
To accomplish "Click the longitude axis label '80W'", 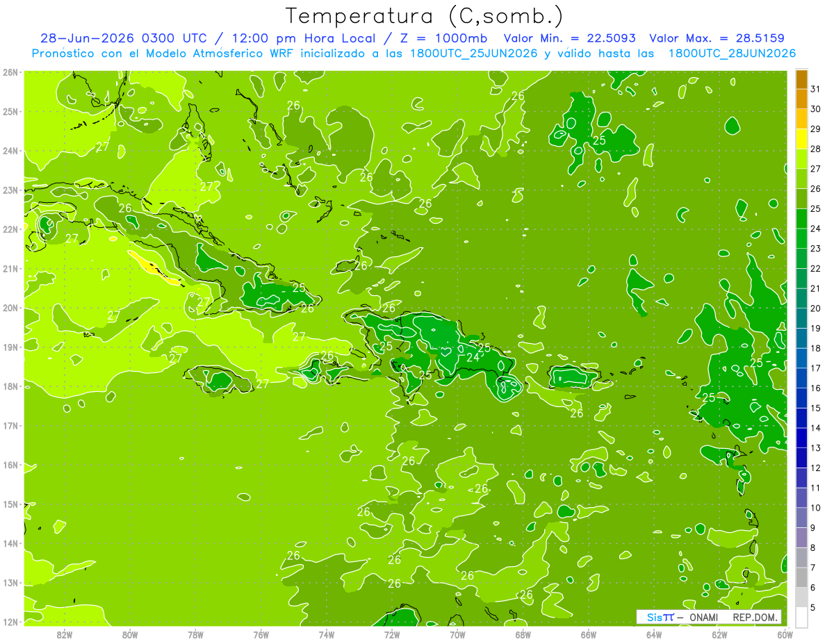I will pos(130,634).
